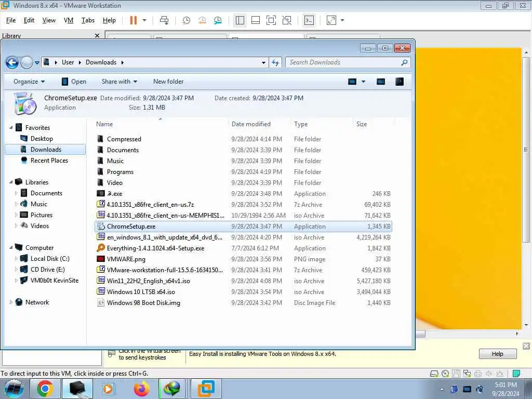Open the stretch display dropdown arrow

342,20
